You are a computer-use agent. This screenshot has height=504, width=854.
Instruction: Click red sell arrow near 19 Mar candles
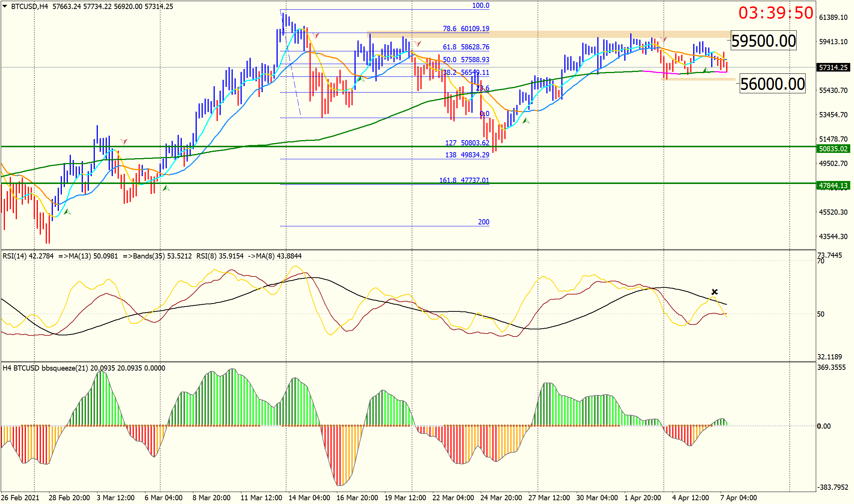click(x=417, y=44)
